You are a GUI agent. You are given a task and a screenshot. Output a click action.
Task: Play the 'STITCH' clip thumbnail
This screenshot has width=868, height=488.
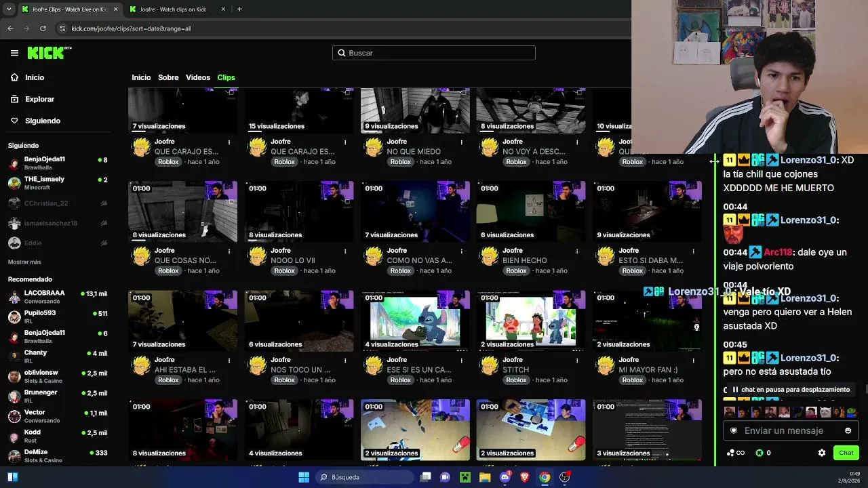[x=531, y=321]
